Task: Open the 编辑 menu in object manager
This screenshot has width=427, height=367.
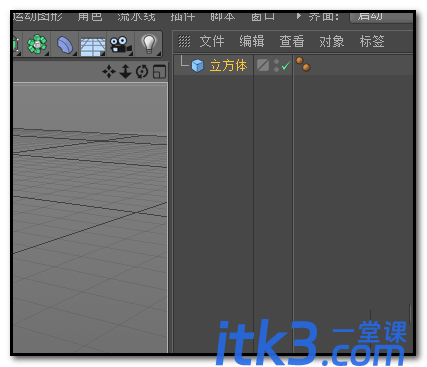Action: click(x=252, y=41)
